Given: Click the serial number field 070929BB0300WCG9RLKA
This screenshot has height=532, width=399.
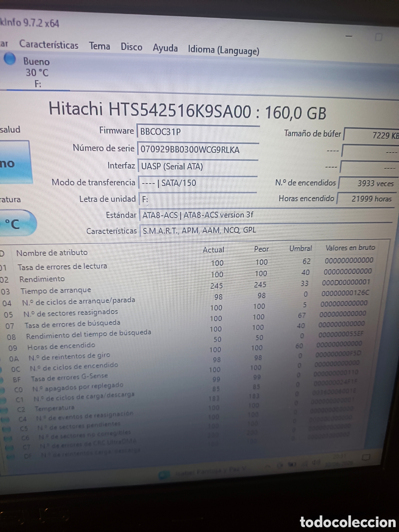Looking at the screenshot, I should 198,149.
